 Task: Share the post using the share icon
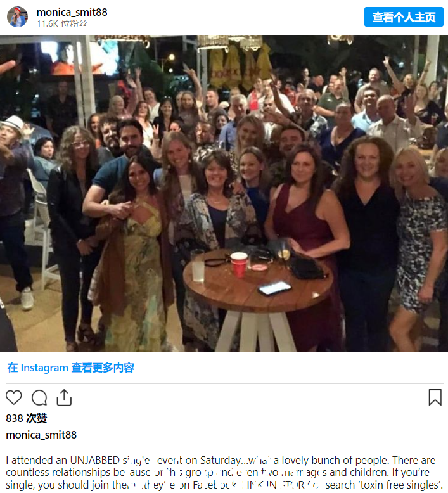pos(64,397)
